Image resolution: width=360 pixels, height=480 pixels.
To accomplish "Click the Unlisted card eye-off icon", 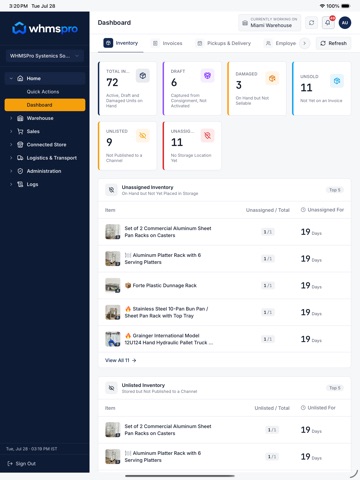I will [x=143, y=136].
